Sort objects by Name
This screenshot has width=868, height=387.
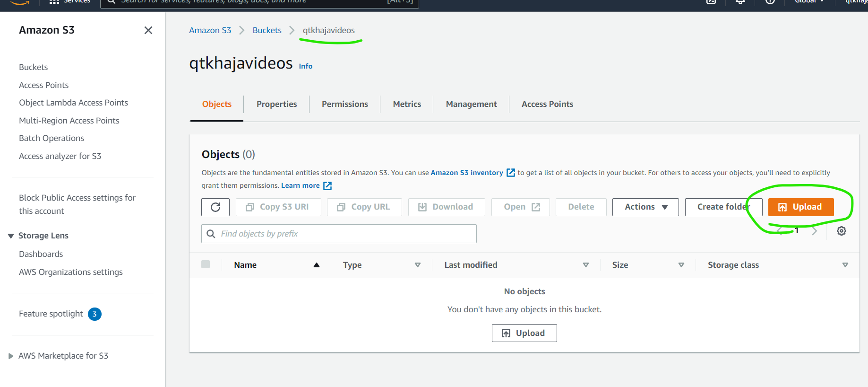317,265
